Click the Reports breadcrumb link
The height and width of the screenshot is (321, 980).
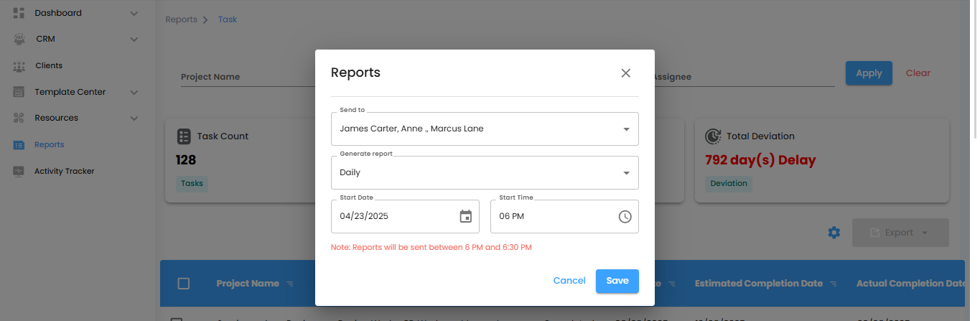pos(181,19)
